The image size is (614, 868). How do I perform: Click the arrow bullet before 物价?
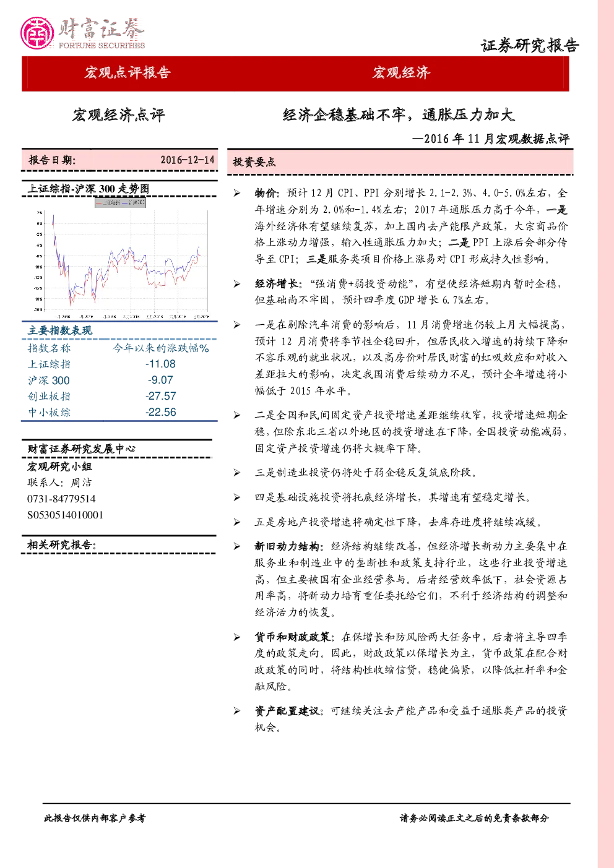click(237, 194)
